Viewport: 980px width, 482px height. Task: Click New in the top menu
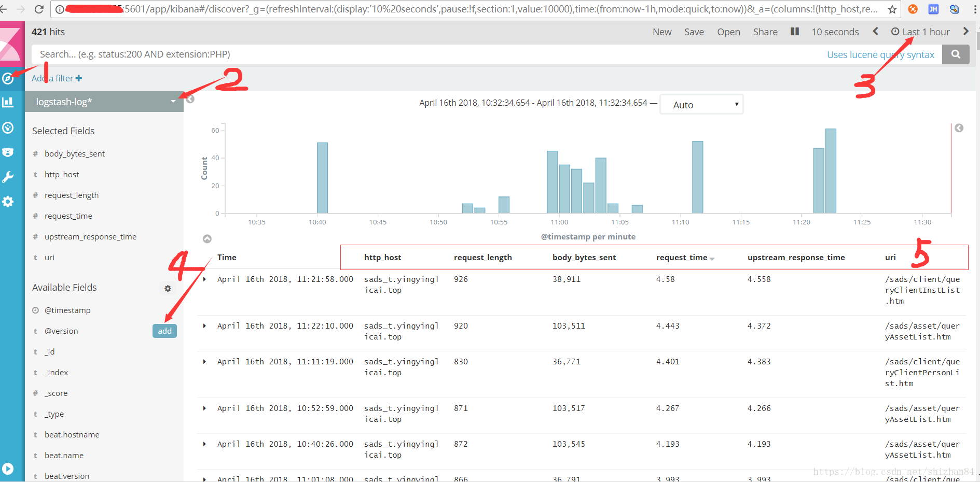tap(662, 32)
